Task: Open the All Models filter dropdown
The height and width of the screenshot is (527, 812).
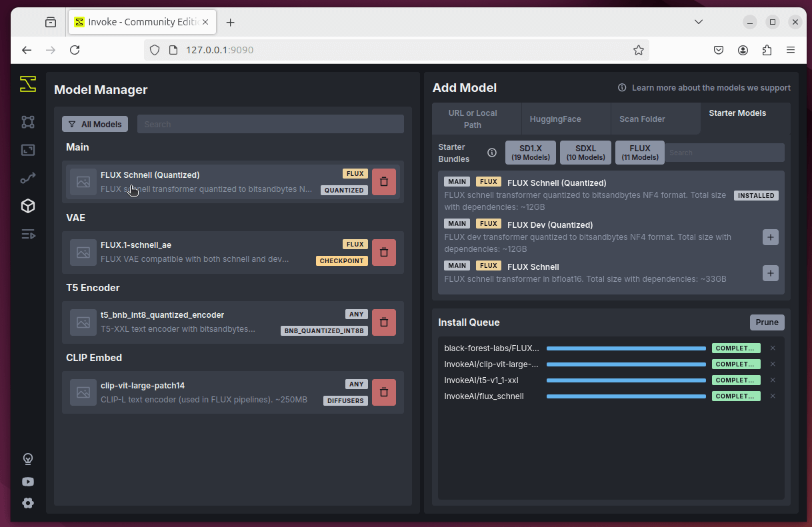Action: 95,124
